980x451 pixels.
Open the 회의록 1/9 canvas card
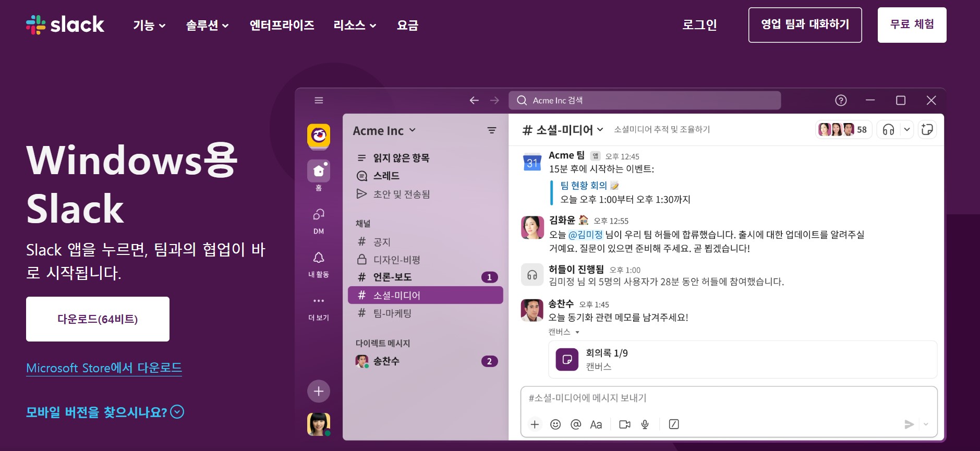tap(743, 359)
